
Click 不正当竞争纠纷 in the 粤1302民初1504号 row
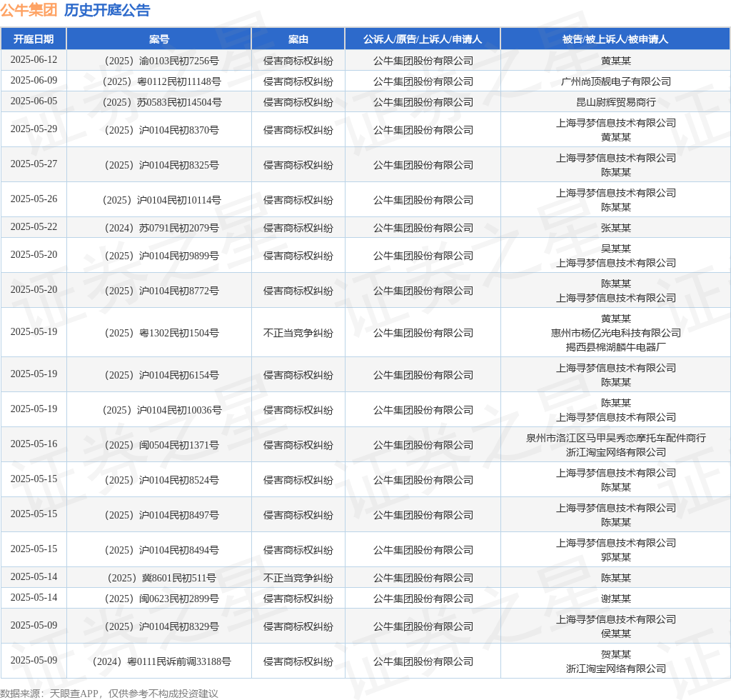298,333
